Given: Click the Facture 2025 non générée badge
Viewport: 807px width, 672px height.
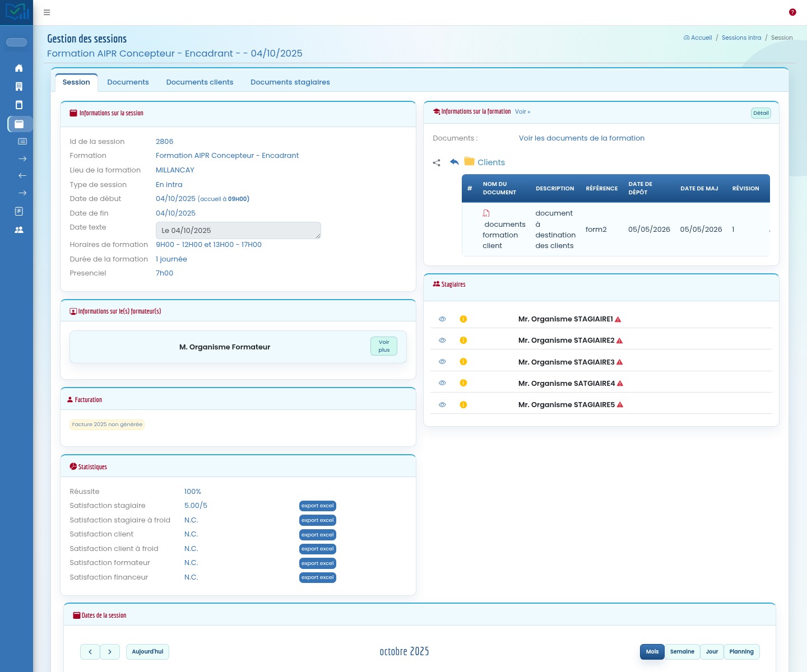Looking at the screenshot, I should point(107,424).
